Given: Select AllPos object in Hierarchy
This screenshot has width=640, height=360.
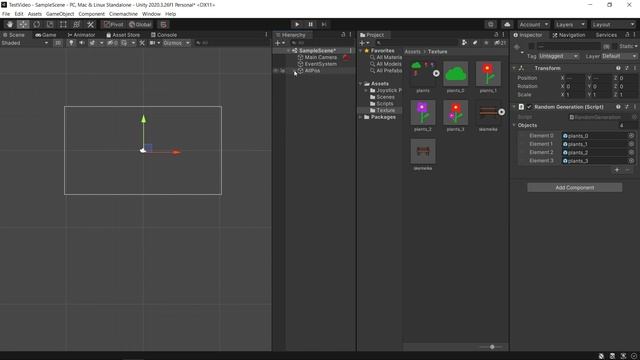Looking at the screenshot, I should tap(312, 71).
